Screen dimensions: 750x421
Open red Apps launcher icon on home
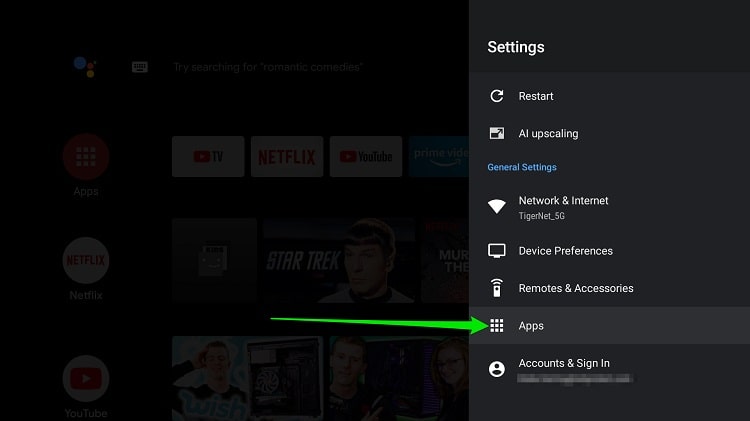pos(86,156)
